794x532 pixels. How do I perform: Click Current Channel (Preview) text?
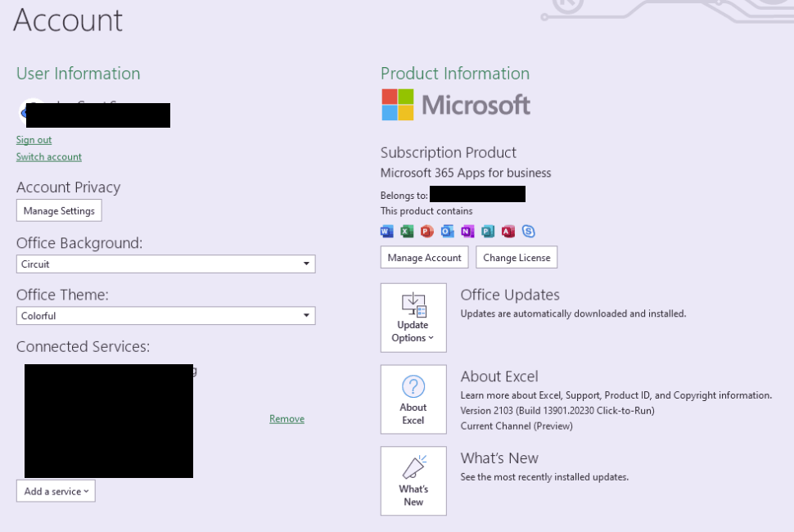516,426
